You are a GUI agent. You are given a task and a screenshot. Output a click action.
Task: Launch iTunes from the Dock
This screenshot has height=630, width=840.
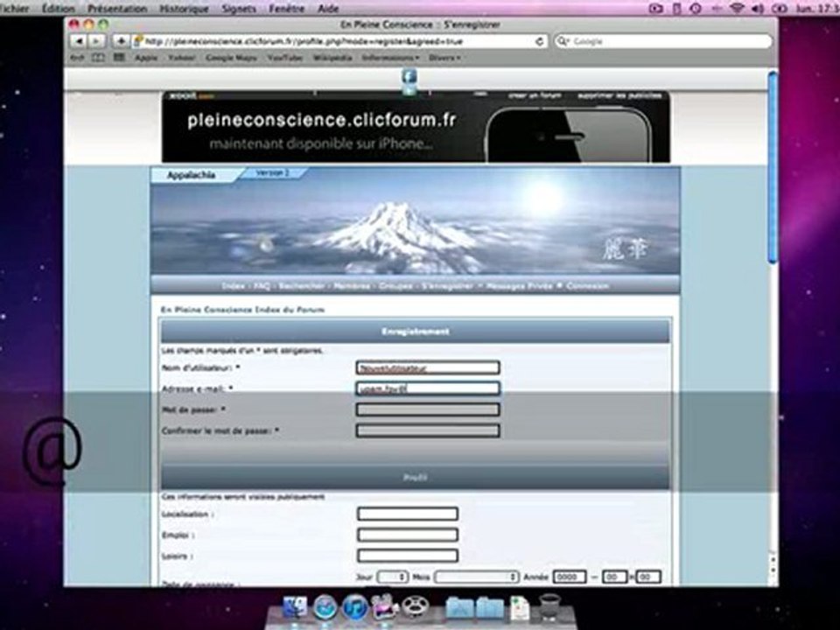pyautogui.click(x=354, y=607)
